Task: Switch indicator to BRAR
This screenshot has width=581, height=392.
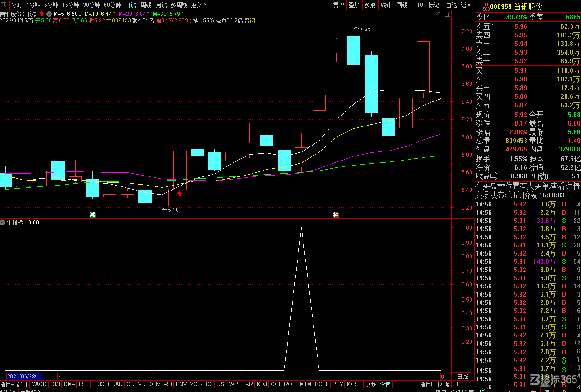Action: (115, 384)
